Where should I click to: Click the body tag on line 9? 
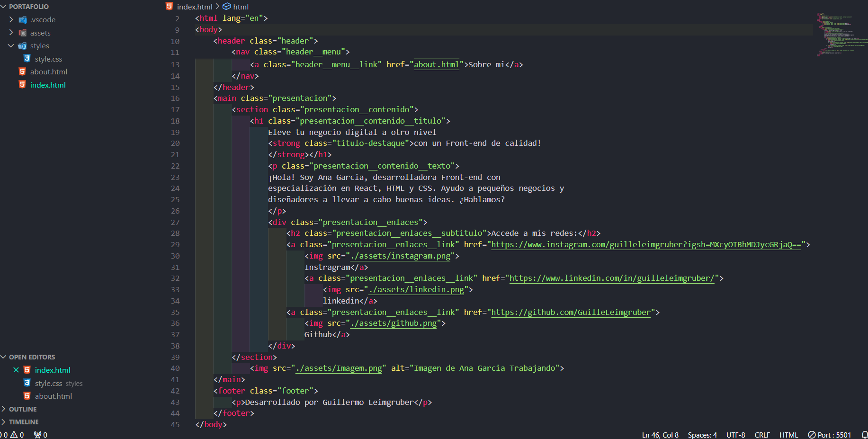(x=209, y=30)
